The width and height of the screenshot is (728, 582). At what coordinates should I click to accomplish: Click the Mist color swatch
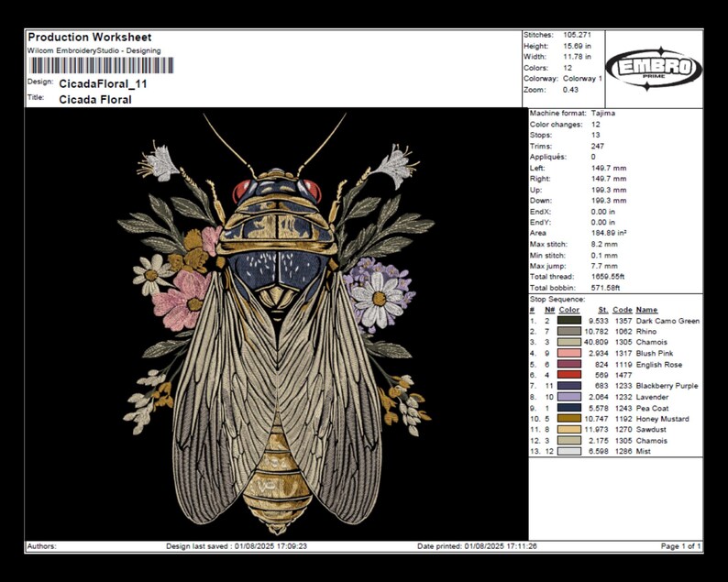point(568,451)
